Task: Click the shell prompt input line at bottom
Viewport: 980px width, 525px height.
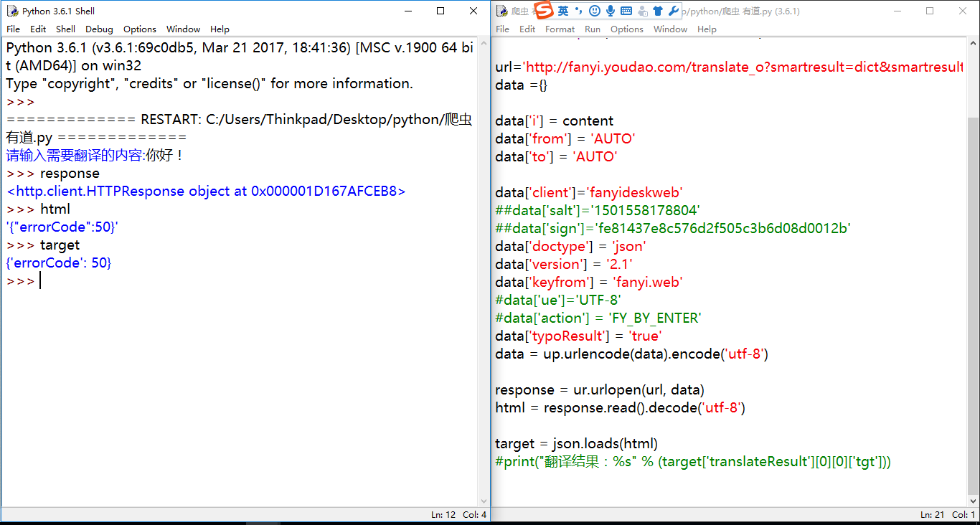Action: (239, 281)
